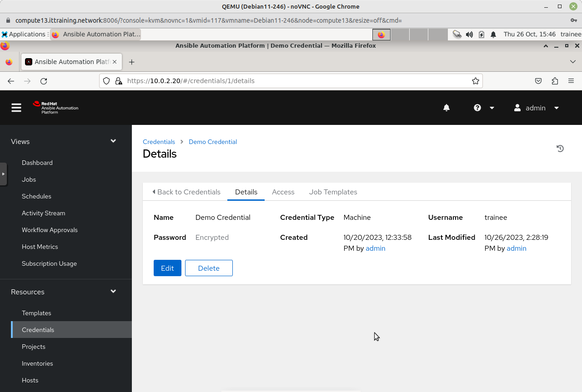Open the trainee user menu in panel
582x392 pixels.
pyautogui.click(x=571, y=34)
